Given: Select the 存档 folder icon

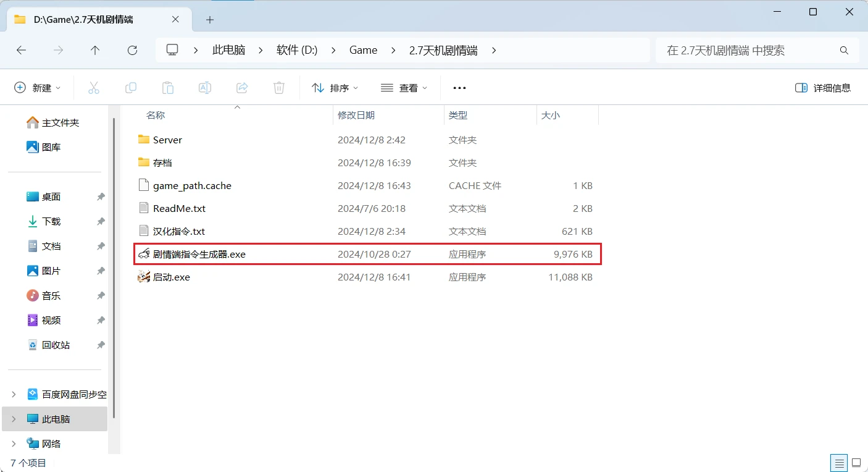Looking at the screenshot, I should tap(144, 162).
